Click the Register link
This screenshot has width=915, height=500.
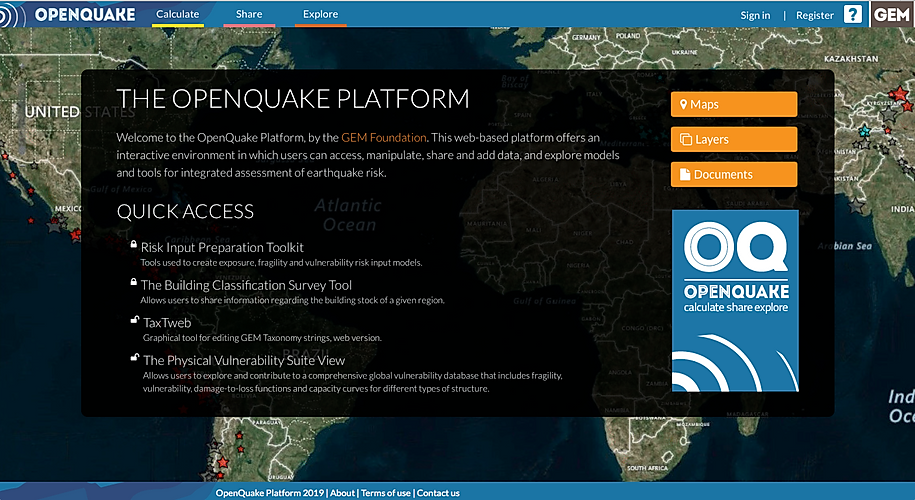pos(815,15)
